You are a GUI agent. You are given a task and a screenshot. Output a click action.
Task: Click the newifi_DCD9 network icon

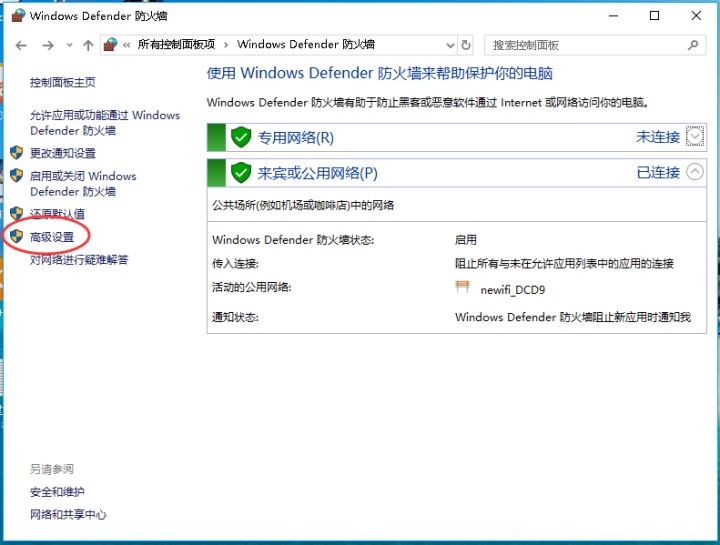pyautogui.click(x=462, y=287)
